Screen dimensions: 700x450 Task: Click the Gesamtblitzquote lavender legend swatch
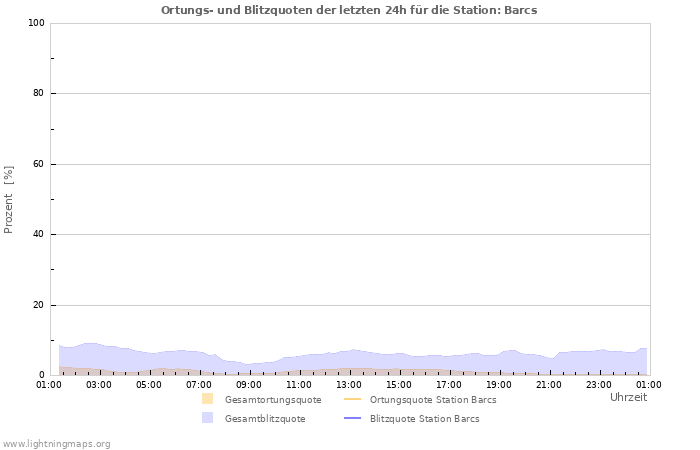208,418
